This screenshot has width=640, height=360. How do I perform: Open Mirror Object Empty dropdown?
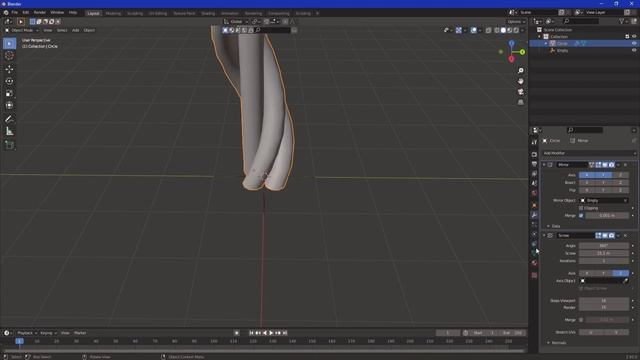pos(604,200)
